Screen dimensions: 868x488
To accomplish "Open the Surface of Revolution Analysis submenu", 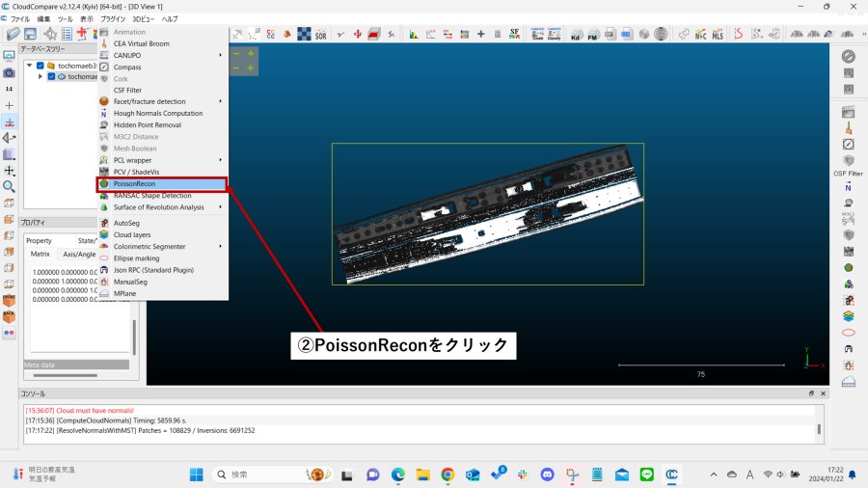I will point(220,207).
